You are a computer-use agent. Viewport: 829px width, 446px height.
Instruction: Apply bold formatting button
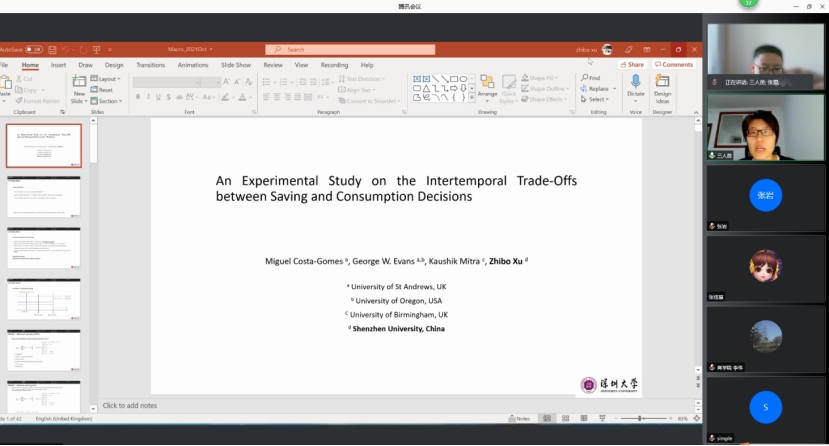click(x=138, y=97)
